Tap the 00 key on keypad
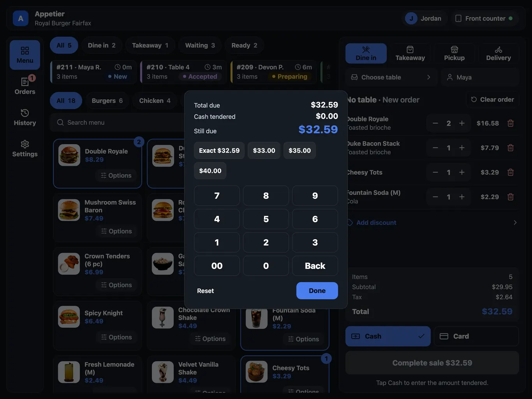Image resolution: width=532 pixels, height=399 pixels. click(217, 266)
